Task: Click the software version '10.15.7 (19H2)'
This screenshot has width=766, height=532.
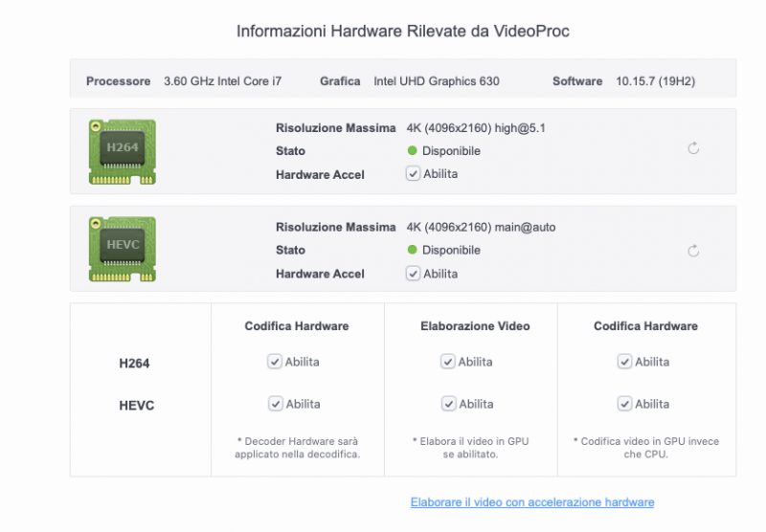Action: [655, 81]
